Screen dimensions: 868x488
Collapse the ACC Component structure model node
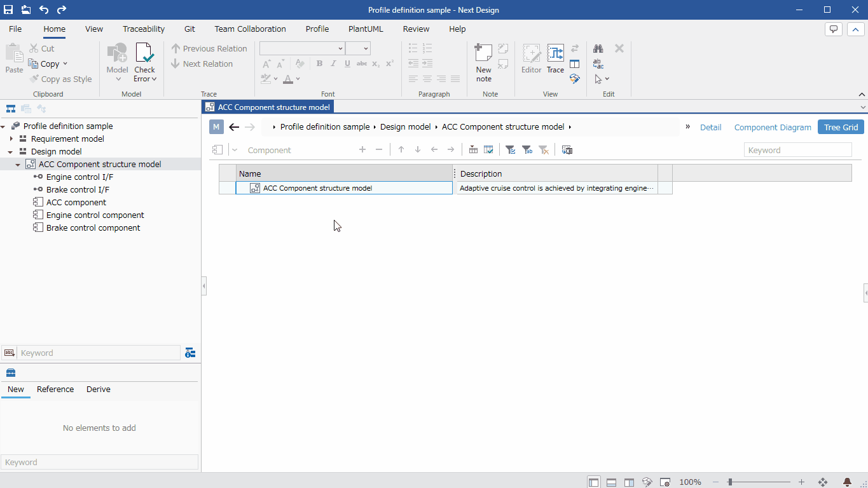18,165
